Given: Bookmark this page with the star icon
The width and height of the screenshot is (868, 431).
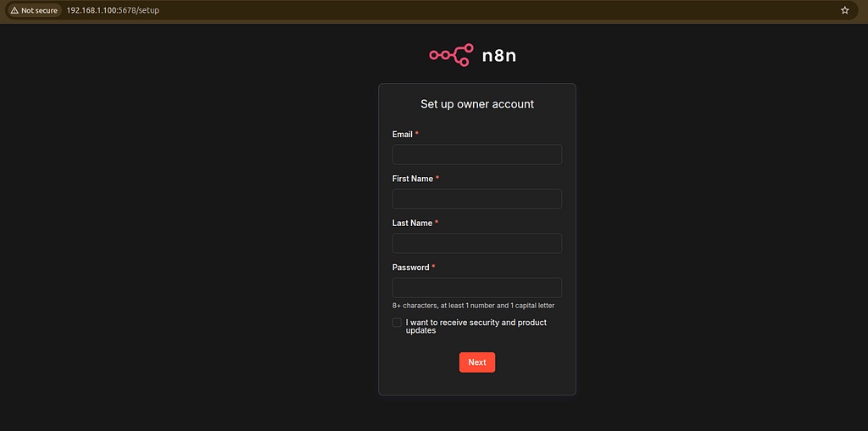Looking at the screenshot, I should pos(845,10).
